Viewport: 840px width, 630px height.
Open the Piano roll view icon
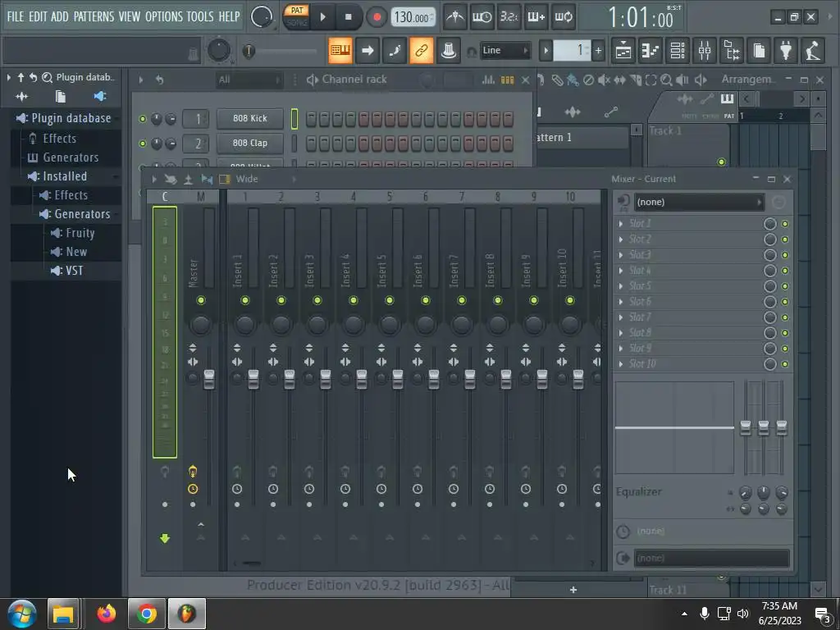pos(651,50)
